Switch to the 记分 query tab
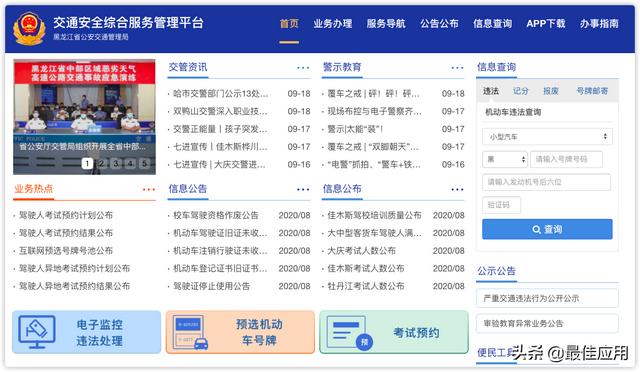 click(520, 91)
